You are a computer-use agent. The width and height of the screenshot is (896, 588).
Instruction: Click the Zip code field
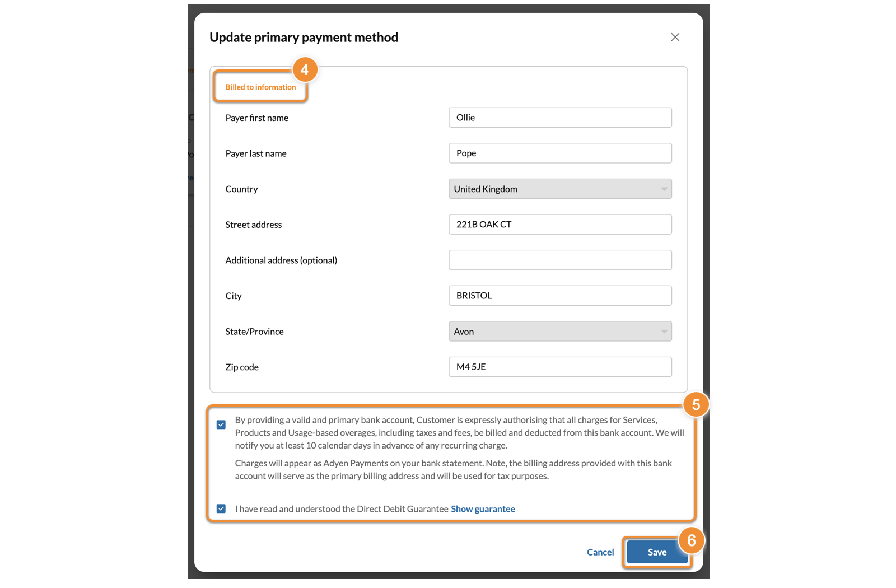559,367
